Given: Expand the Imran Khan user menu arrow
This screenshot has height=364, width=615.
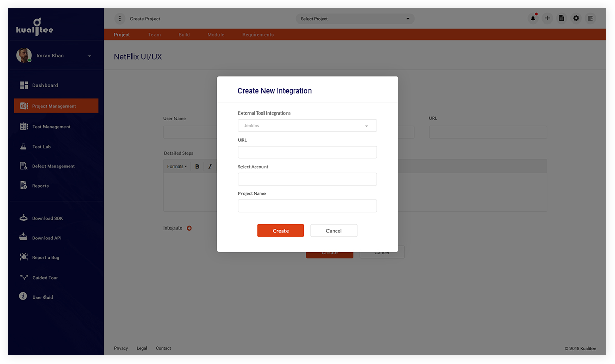Looking at the screenshot, I should 90,56.
